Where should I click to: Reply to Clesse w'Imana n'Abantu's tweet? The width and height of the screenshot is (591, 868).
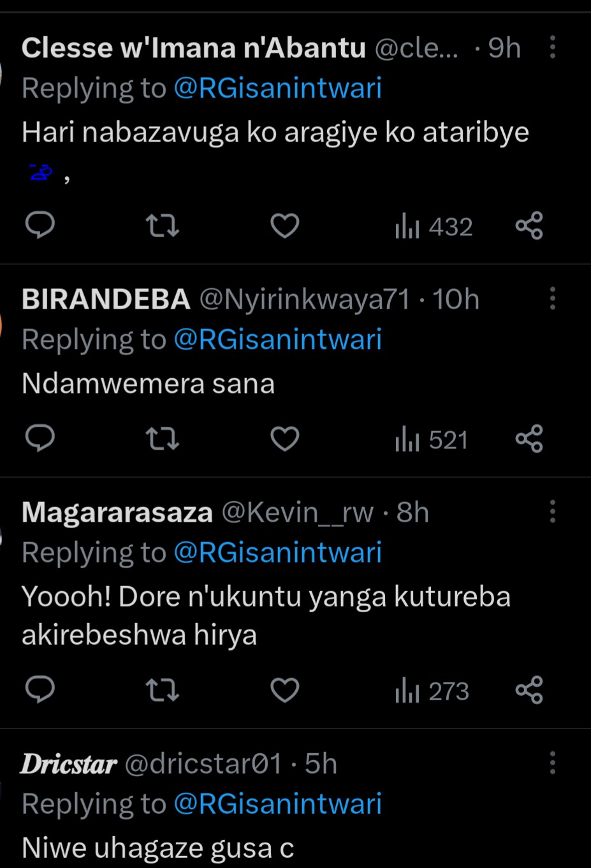point(40,226)
